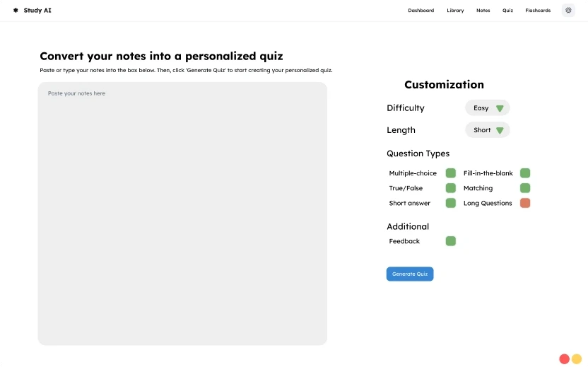Uncheck the Short answer box

coord(450,203)
